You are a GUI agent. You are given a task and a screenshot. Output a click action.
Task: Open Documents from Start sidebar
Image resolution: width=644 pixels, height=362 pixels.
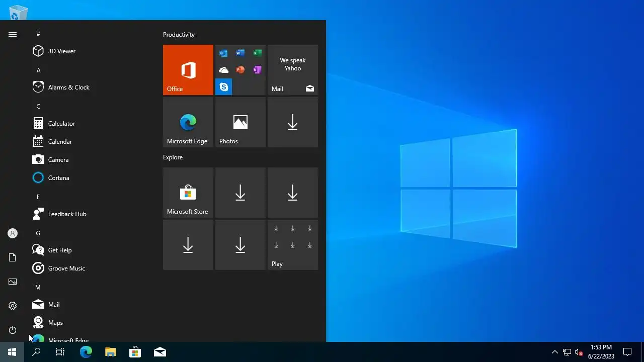point(13,257)
